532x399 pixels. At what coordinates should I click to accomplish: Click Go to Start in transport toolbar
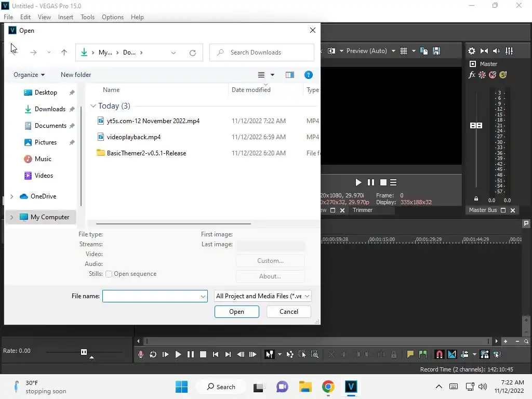[x=216, y=354]
